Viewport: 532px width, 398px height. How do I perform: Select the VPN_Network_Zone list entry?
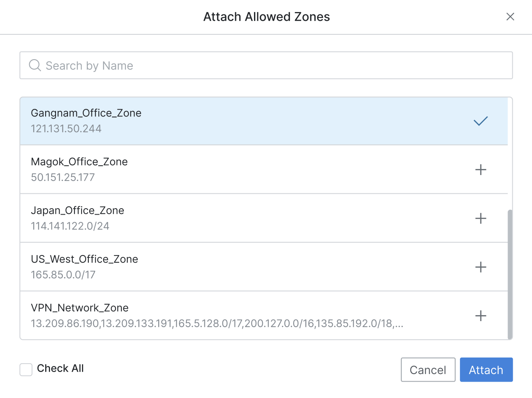pyautogui.click(x=264, y=316)
